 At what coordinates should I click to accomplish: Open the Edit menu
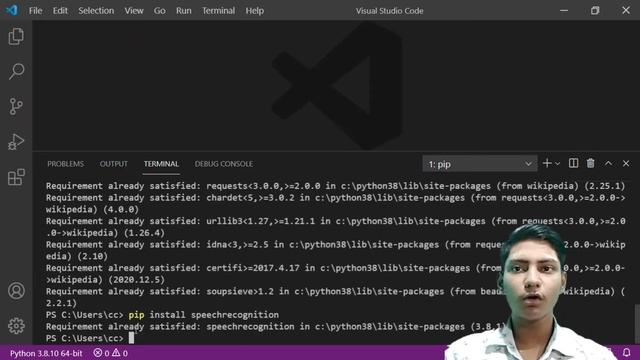point(60,11)
